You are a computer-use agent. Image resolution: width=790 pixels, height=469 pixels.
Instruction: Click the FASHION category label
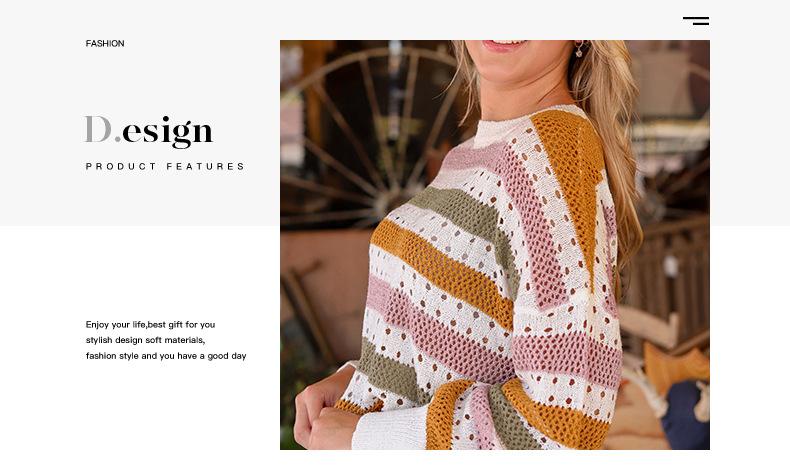105,43
